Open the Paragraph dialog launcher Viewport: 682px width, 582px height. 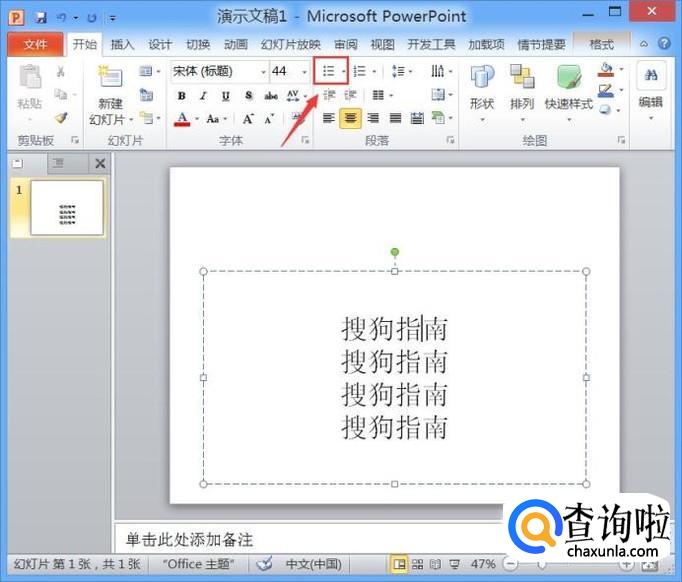450,140
